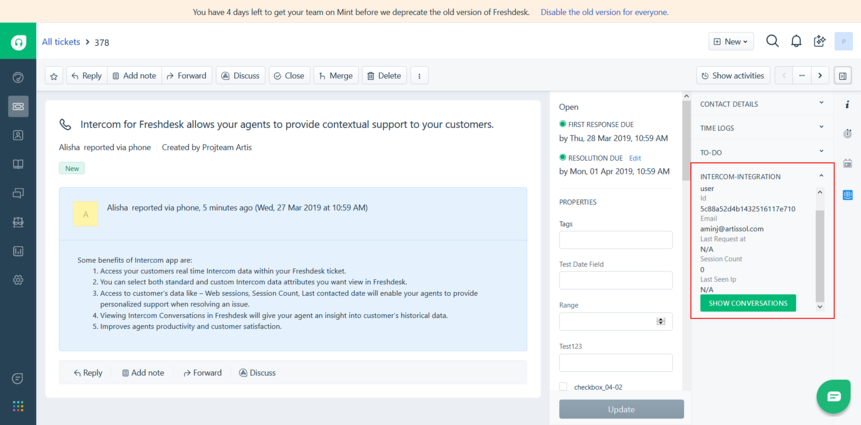Toggle the checkbox_04-02 checkbox
Viewport: 861px width, 425px height.
click(563, 387)
